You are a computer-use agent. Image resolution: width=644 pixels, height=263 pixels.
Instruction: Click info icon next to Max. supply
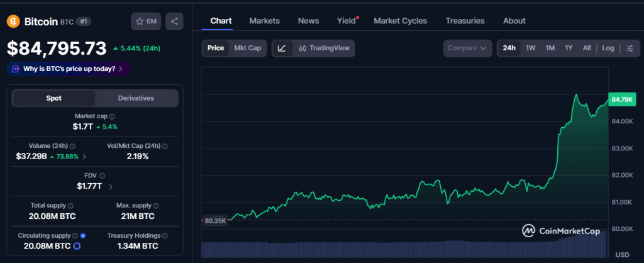(156, 206)
